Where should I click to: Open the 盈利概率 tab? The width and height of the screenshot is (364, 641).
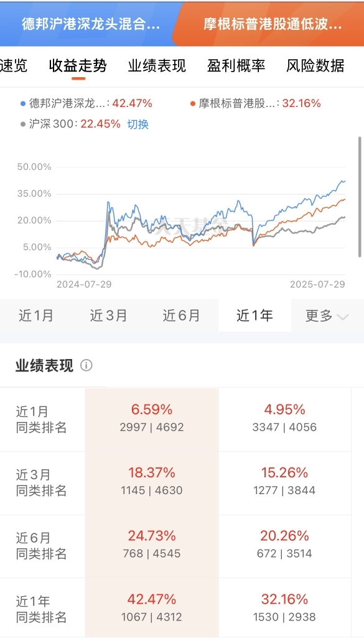click(236, 65)
